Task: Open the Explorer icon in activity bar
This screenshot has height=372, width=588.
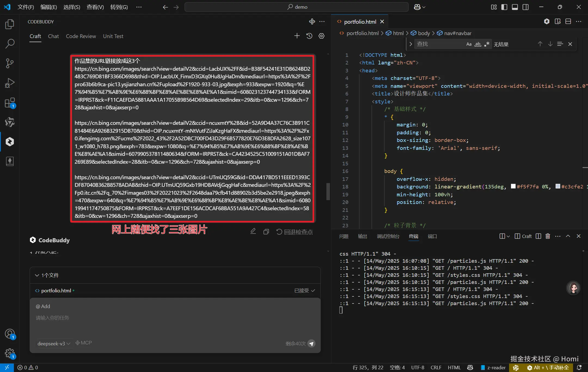Action: (x=10, y=24)
